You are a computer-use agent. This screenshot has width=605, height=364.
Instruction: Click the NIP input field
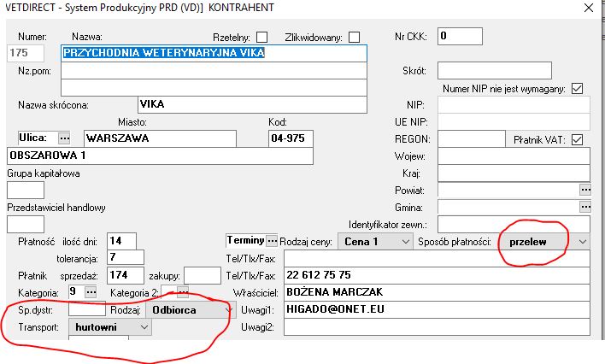[513, 104]
